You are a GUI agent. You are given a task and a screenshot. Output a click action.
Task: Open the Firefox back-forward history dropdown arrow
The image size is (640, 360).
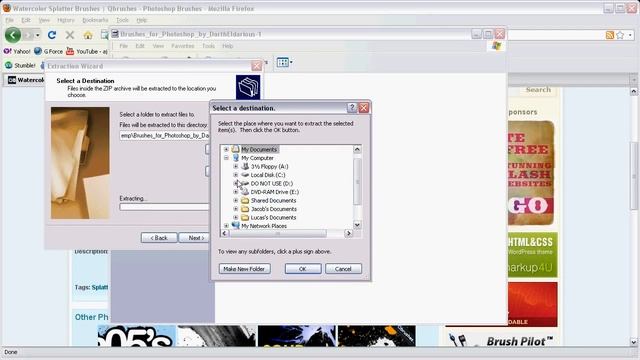(38, 35)
